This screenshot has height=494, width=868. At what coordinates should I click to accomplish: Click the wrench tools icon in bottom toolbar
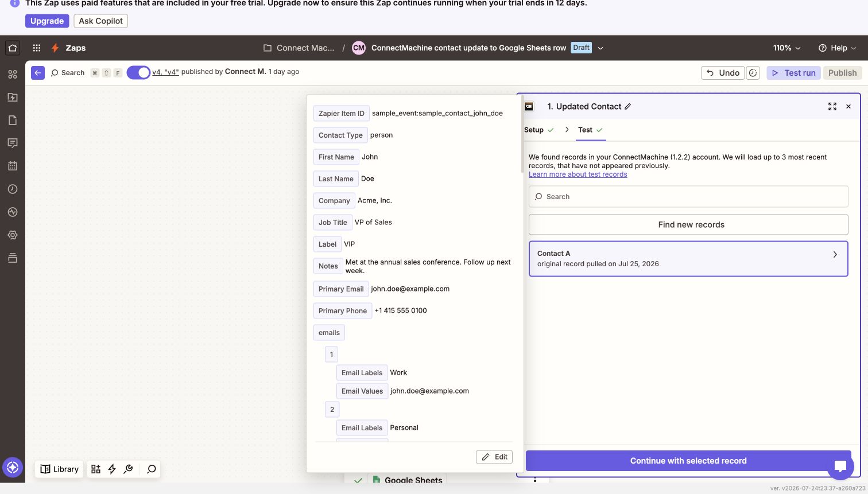point(128,469)
